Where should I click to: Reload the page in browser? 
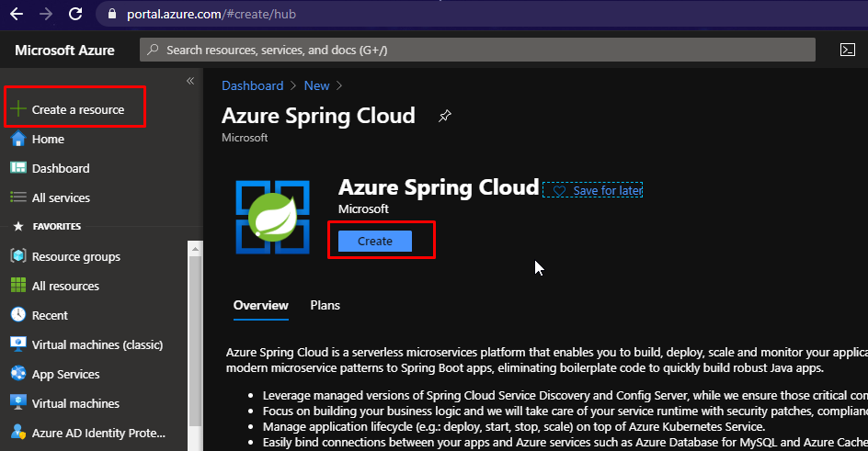[75, 14]
